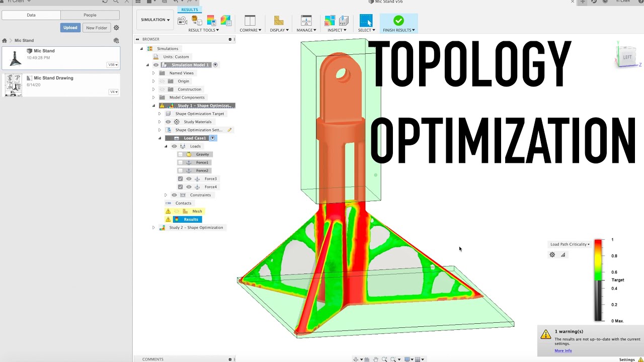
Task: Click the green Finish Results checkmark
Action: [x=398, y=21]
